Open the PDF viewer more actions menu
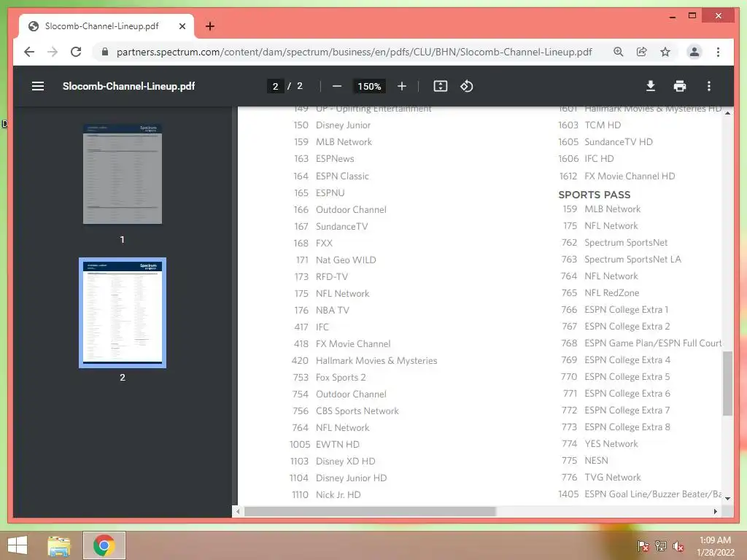This screenshot has width=747, height=560. tap(709, 86)
